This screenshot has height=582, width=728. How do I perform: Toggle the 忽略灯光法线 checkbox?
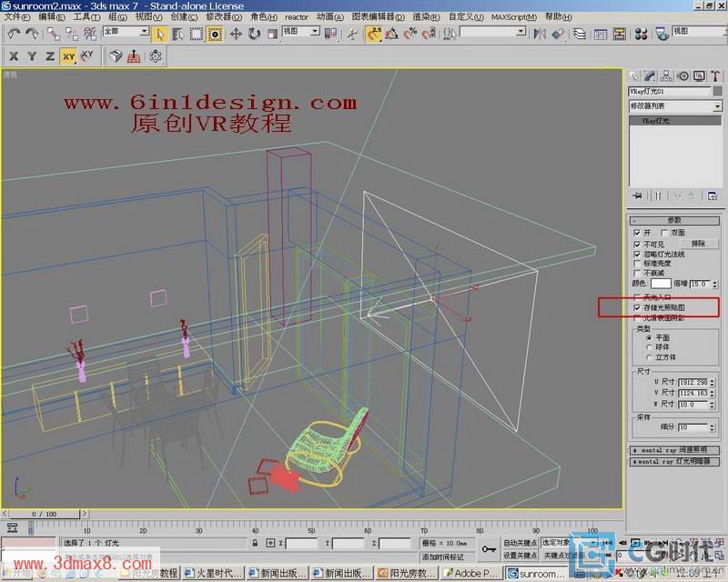coord(637,255)
